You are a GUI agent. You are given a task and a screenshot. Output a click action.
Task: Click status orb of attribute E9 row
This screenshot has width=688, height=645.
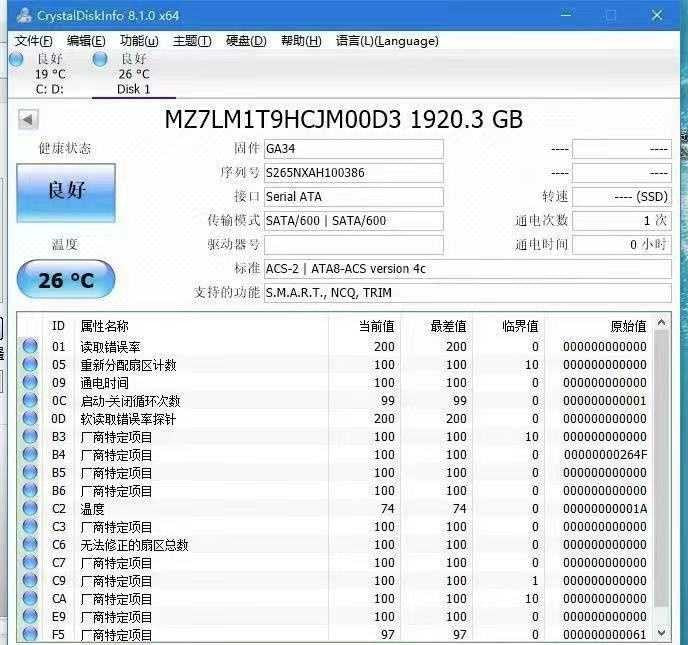(x=30, y=616)
